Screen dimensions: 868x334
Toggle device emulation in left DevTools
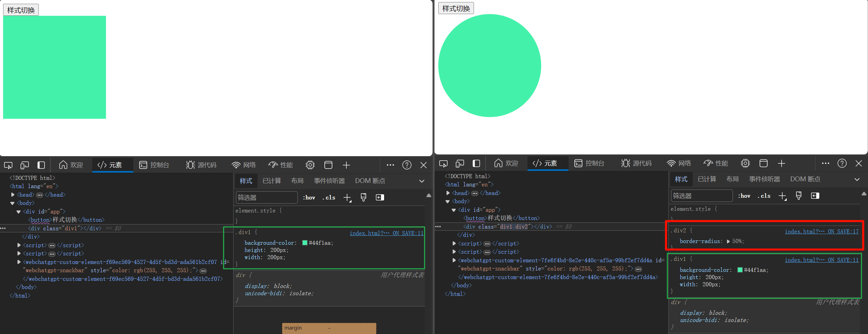pyautogui.click(x=25, y=165)
